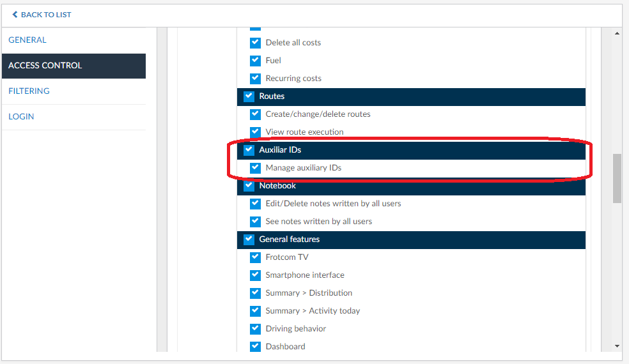Disable the Frotcom TV checkbox
Screen dimensions: 629x364
click(255, 257)
